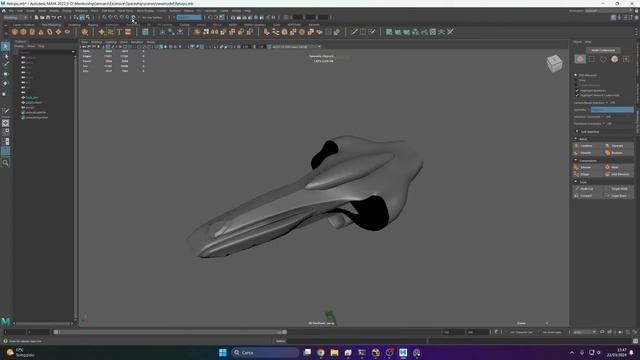Click the Bevel button in Modeling Toolkit
The image size is (640, 360).
[x=619, y=167]
